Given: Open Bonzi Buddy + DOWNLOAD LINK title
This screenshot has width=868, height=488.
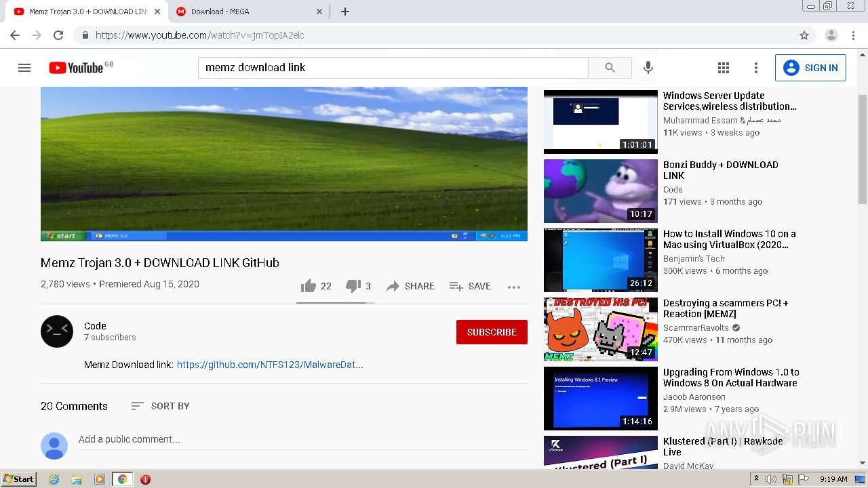Looking at the screenshot, I should pos(720,170).
